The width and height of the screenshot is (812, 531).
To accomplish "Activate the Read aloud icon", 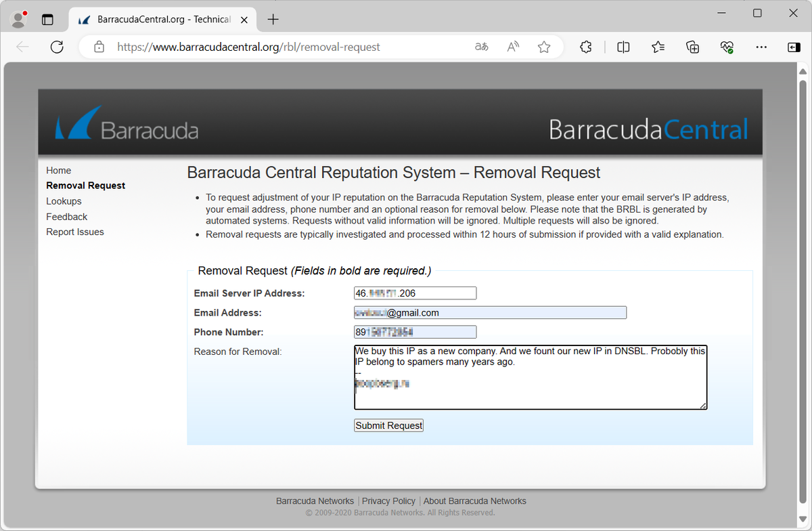I will [514, 47].
